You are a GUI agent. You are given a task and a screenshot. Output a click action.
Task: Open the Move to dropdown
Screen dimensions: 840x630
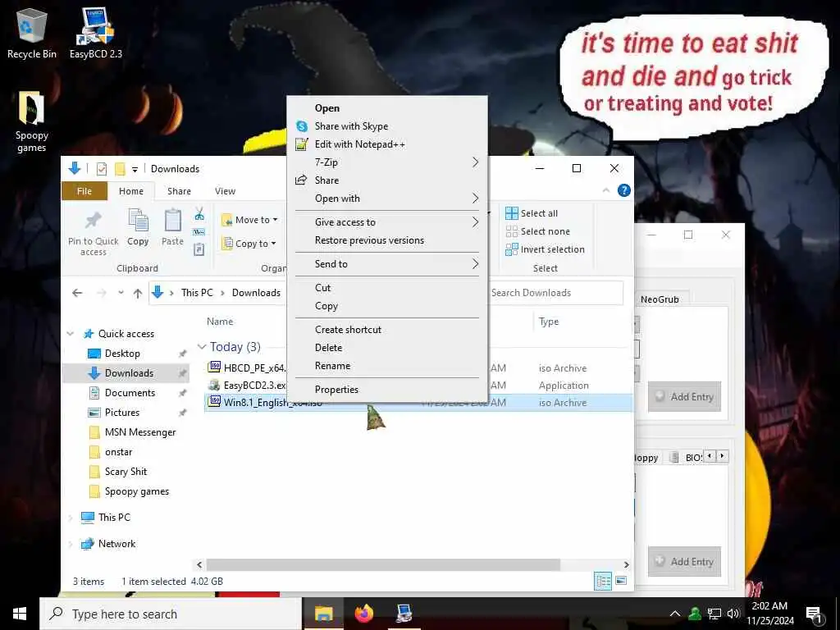(250, 220)
